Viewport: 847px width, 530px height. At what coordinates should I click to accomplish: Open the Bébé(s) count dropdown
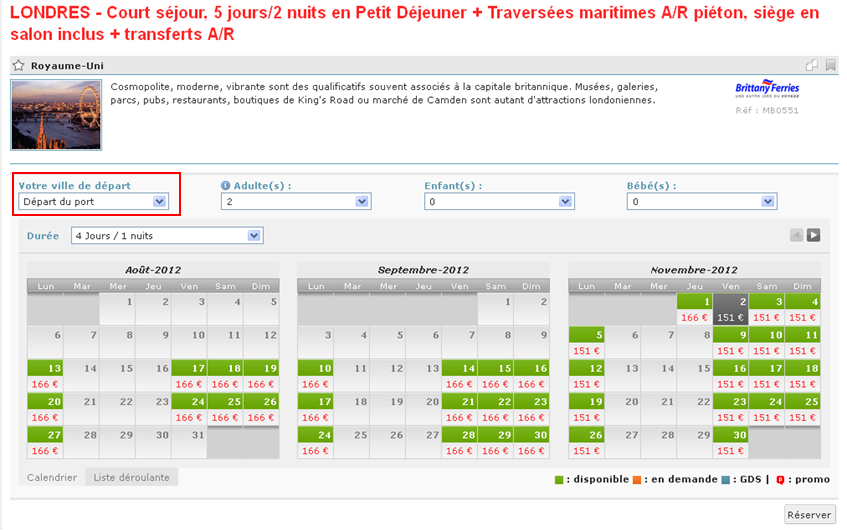coord(702,202)
